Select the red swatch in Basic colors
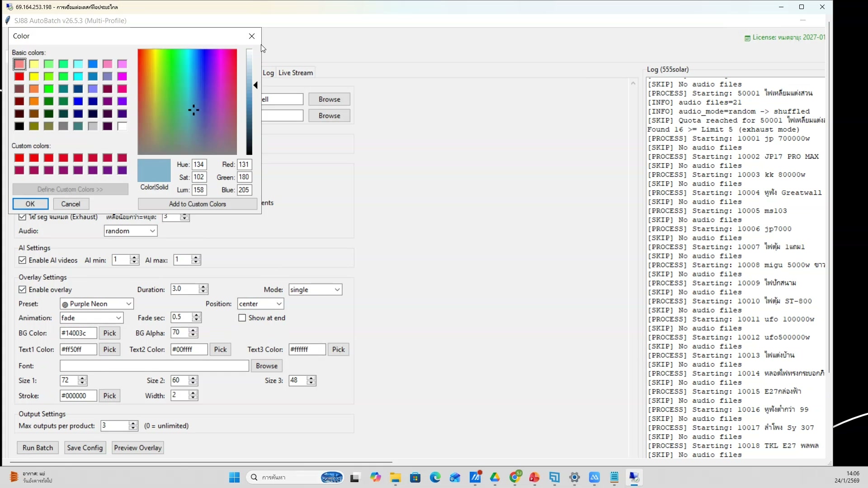This screenshot has height=488, width=868. point(19,76)
